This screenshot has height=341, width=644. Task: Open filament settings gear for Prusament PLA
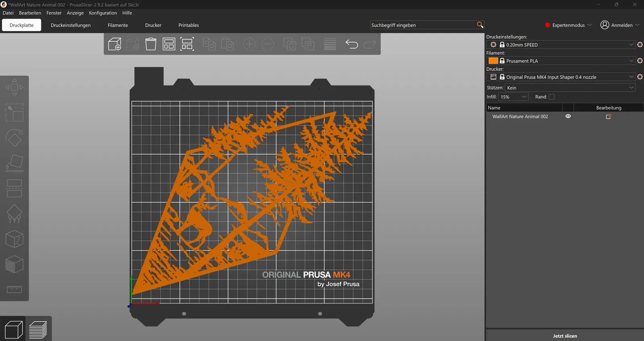tap(640, 61)
